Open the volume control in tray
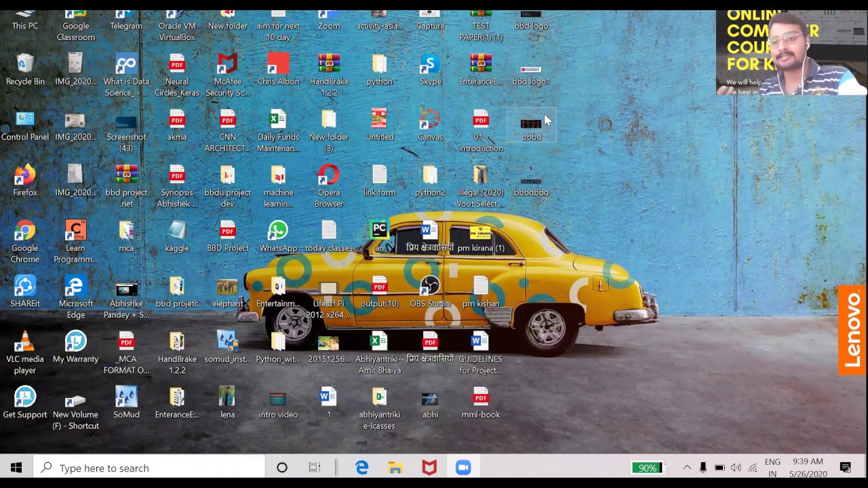This screenshot has width=868, height=488. [736, 468]
